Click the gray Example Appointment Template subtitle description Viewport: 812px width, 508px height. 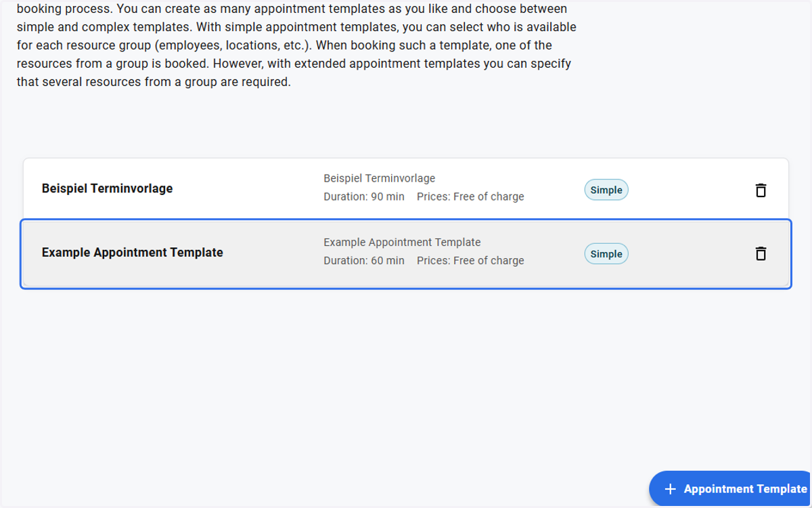pos(402,242)
